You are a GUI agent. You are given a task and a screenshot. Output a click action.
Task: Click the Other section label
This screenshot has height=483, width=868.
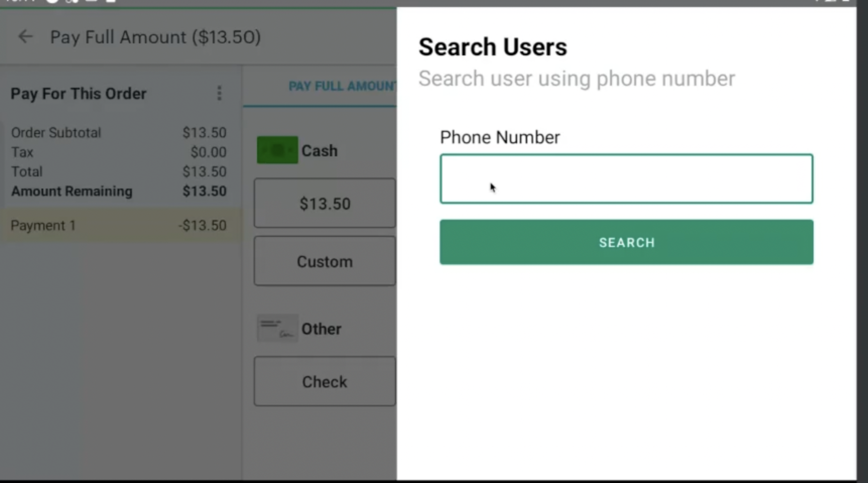pyautogui.click(x=321, y=329)
